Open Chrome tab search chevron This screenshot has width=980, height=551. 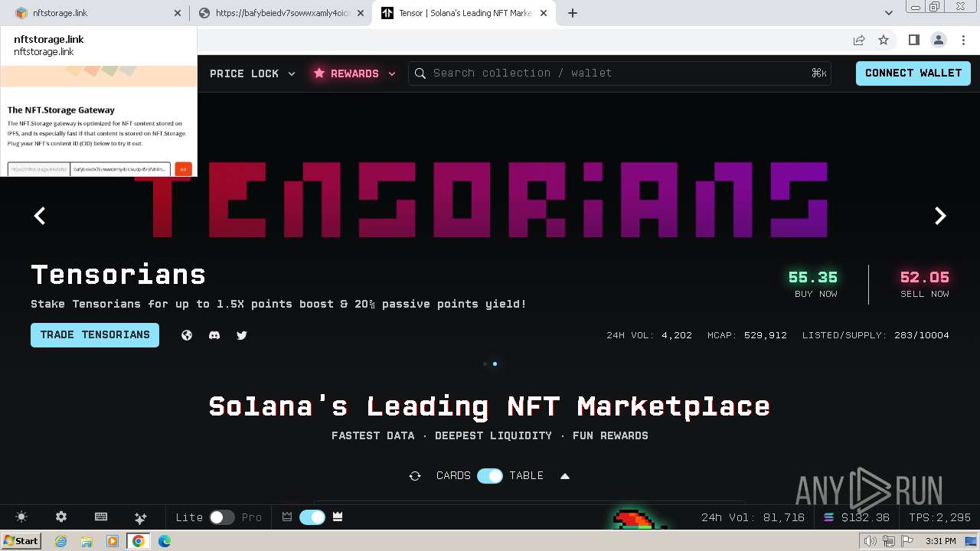(888, 12)
